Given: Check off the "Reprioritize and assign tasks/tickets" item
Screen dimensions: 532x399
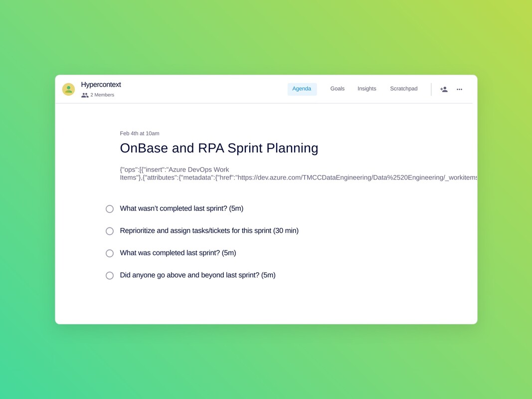Looking at the screenshot, I should click(110, 231).
